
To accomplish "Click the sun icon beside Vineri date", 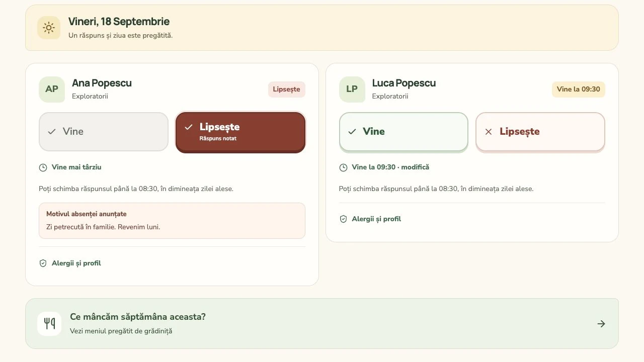I will [49, 28].
